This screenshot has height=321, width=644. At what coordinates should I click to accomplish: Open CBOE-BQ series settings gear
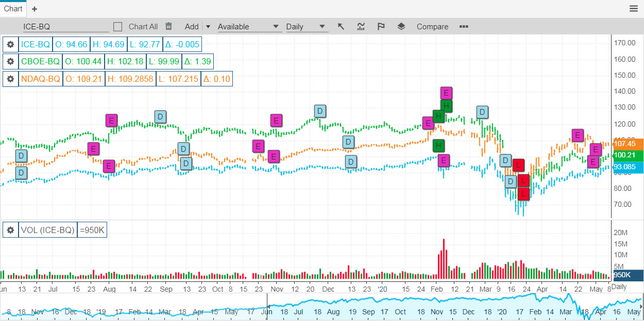coord(10,62)
